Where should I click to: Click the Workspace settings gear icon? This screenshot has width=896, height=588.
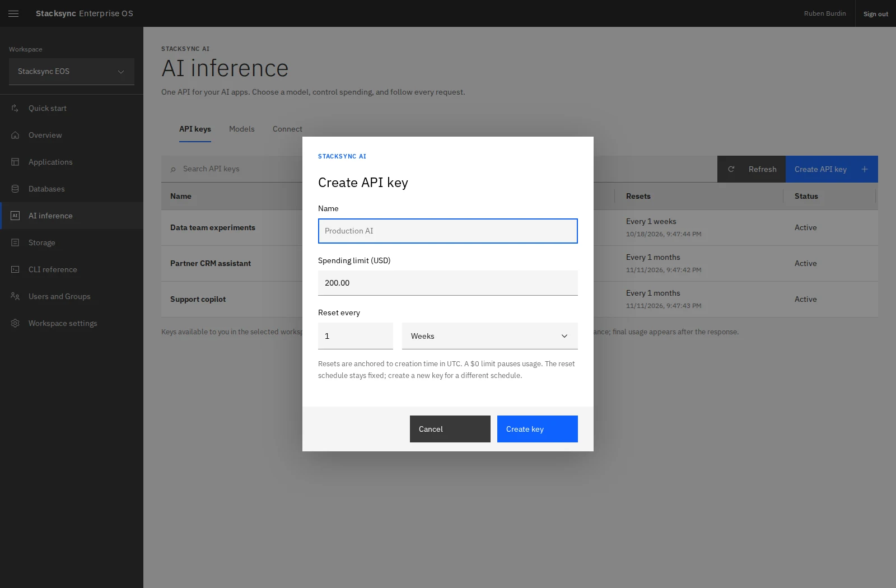click(x=15, y=323)
